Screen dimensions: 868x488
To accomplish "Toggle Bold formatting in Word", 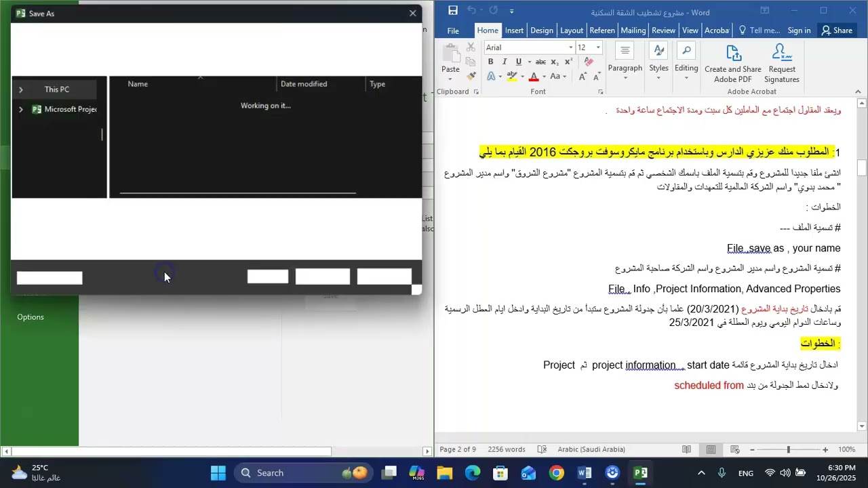I will (x=490, y=62).
